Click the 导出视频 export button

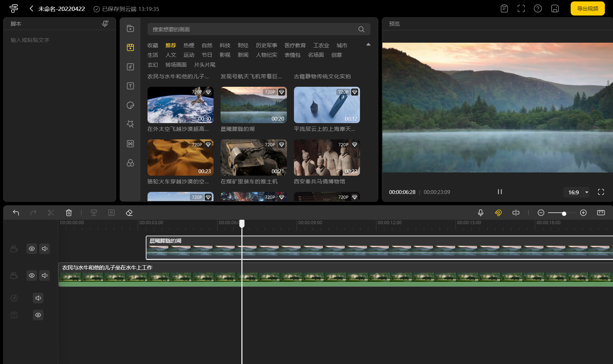pos(588,8)
